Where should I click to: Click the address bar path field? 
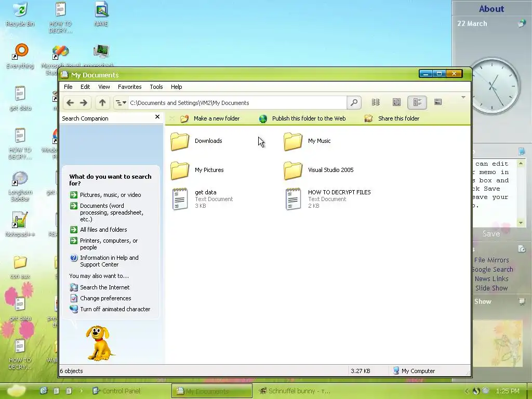coord(237,102)
